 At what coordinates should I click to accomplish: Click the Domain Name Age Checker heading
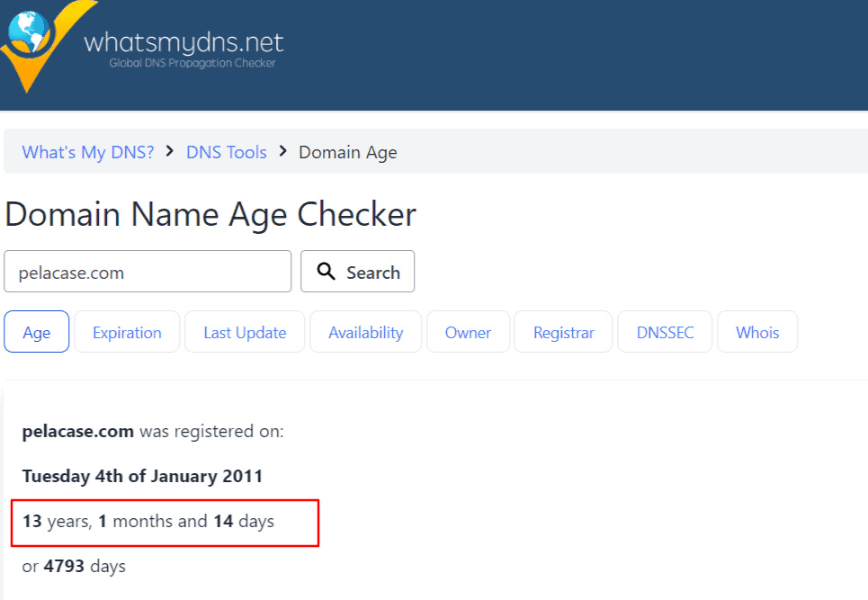[x=210, y=215]
